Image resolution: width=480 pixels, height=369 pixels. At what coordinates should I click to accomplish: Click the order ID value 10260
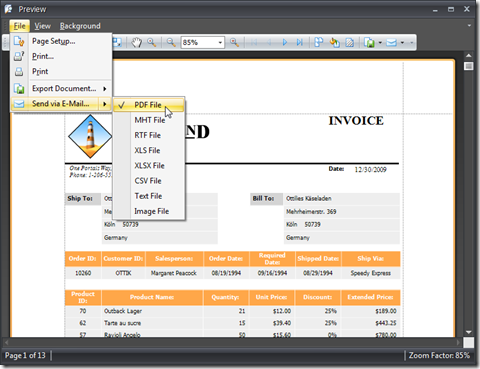[x=83, y=273]
